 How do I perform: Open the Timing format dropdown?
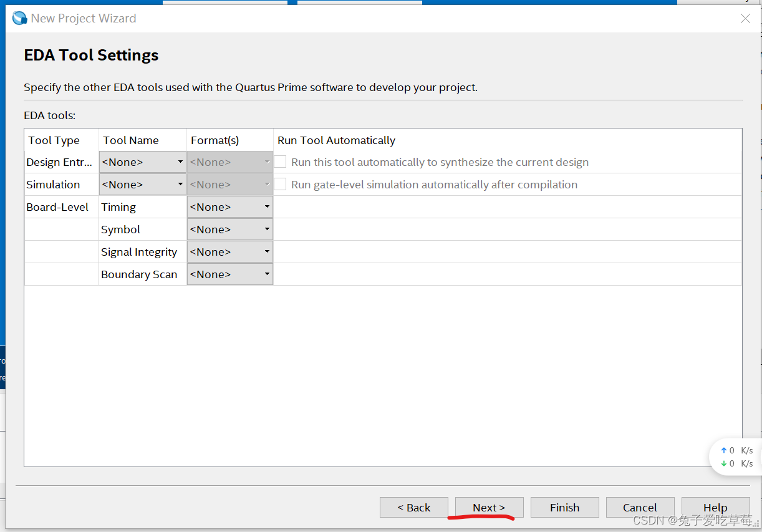pos(229,207)
